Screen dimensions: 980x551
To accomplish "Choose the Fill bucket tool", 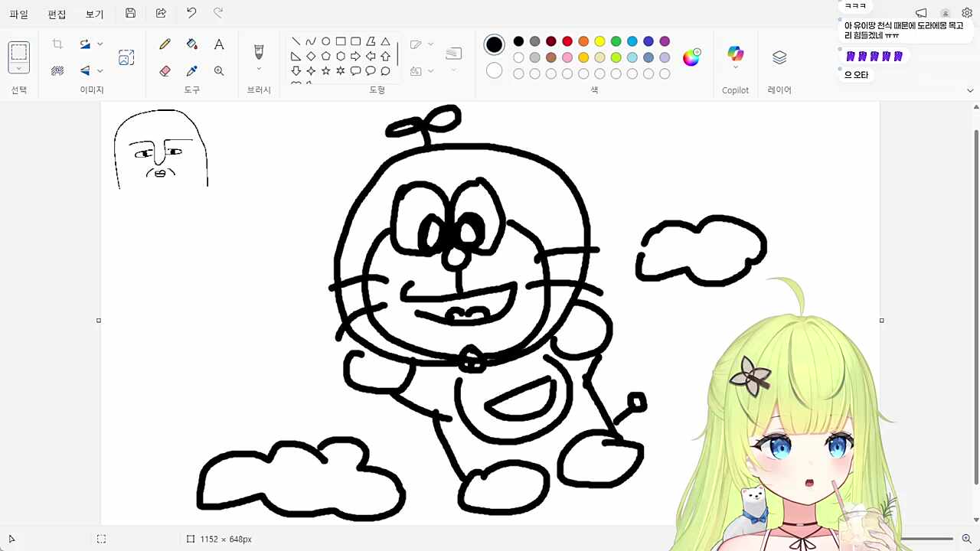I will pos(192,44).
